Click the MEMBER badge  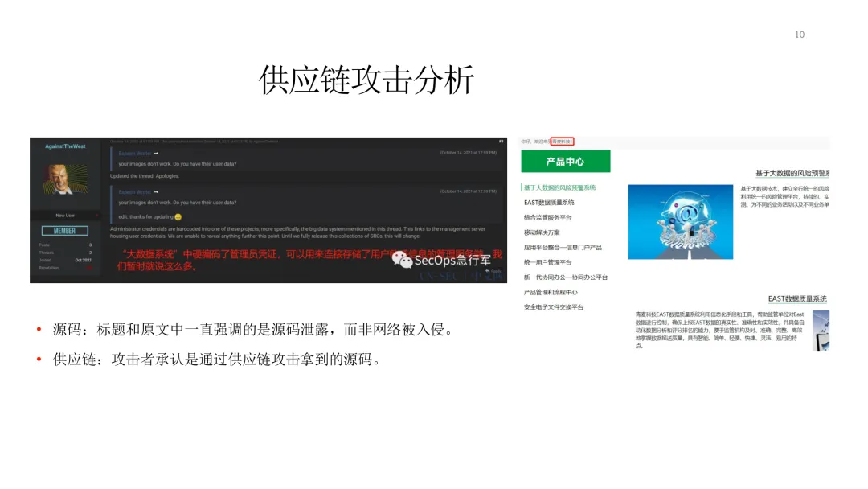[x=65, y=231]
